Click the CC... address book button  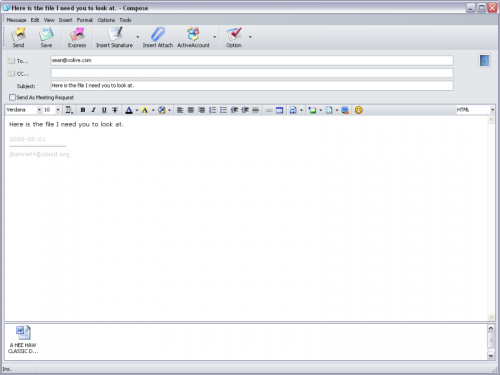click(18, 74)
